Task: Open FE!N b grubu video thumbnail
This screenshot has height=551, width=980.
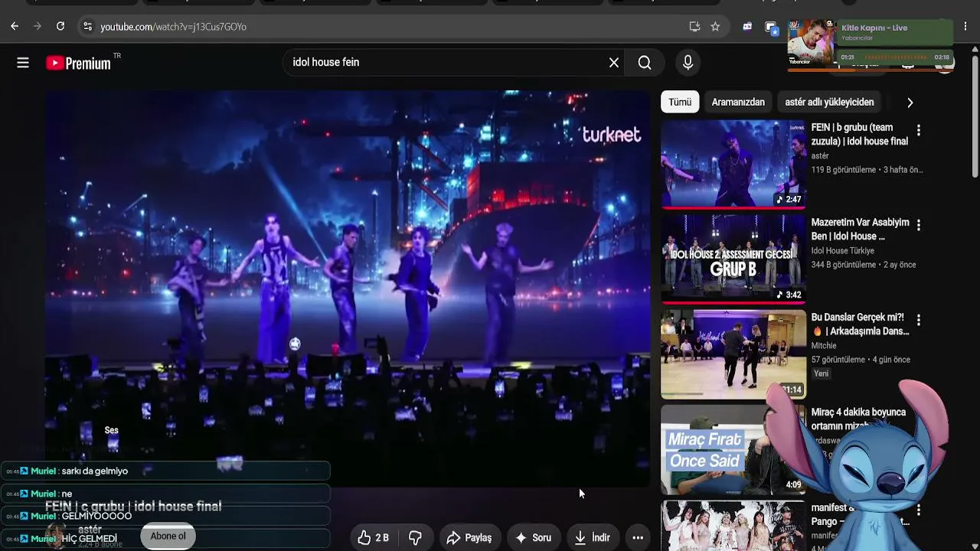Action: click(733, 164)
